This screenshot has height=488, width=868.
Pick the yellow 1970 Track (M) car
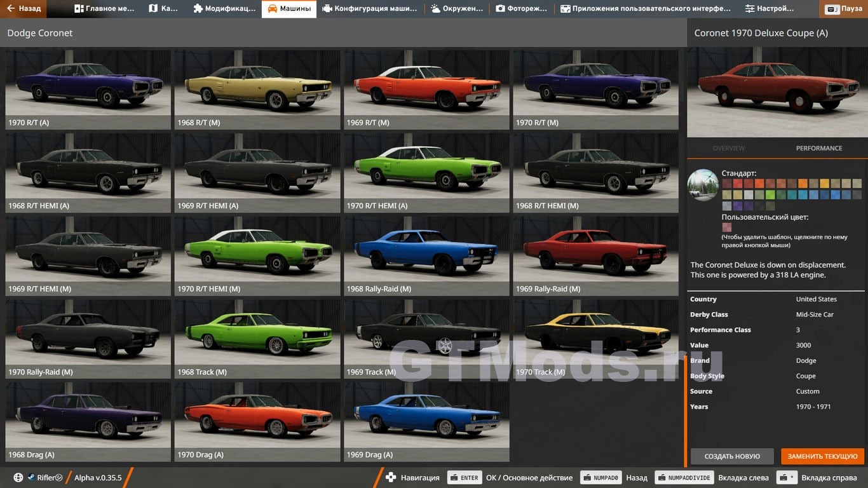pos(596,339)
